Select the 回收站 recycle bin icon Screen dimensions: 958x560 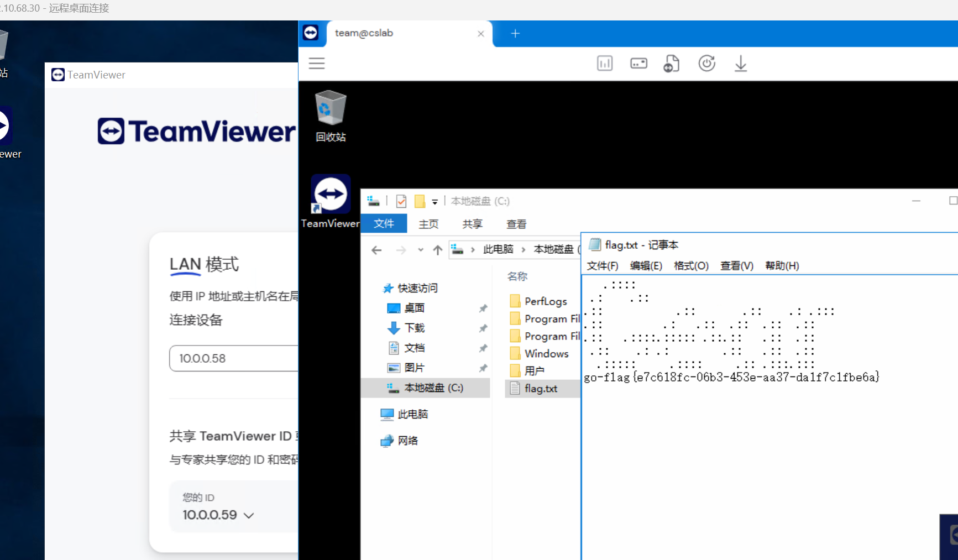tap(331, 116)
